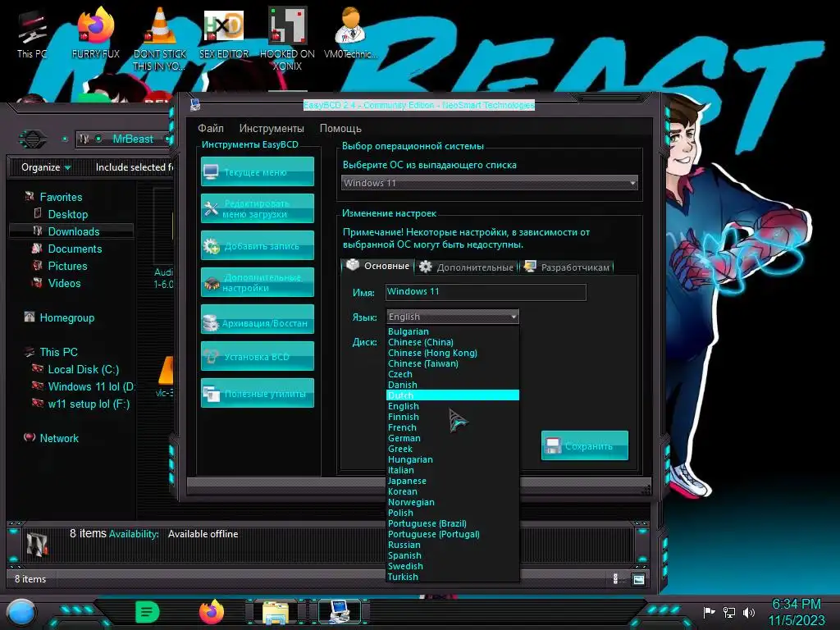
Task: Collapse the English language combo box
Action: (452, 317)
